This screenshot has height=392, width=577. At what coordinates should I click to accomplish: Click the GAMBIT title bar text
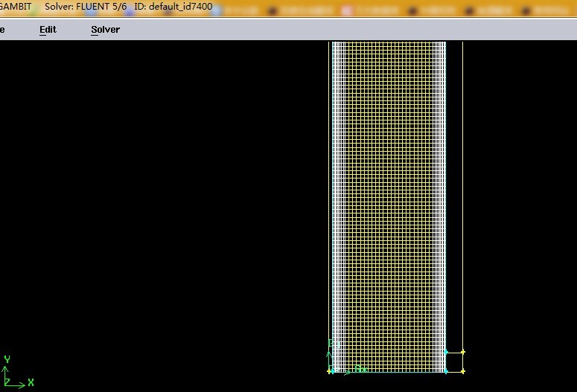click(15, 7)
